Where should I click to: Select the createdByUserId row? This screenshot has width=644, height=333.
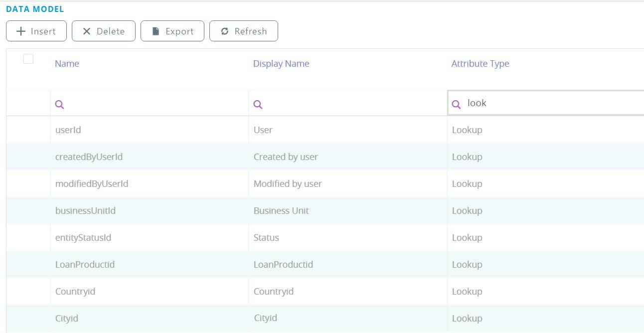[89, 157]
